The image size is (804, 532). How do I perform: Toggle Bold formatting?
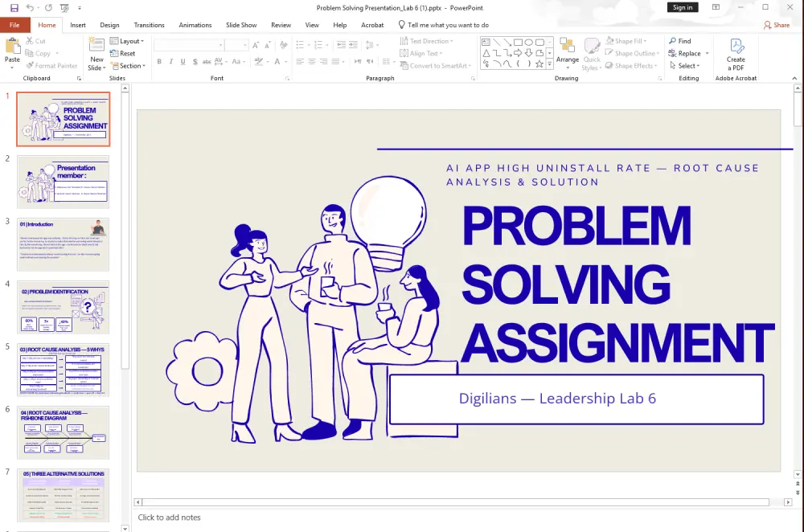click(x=159, y=62)
